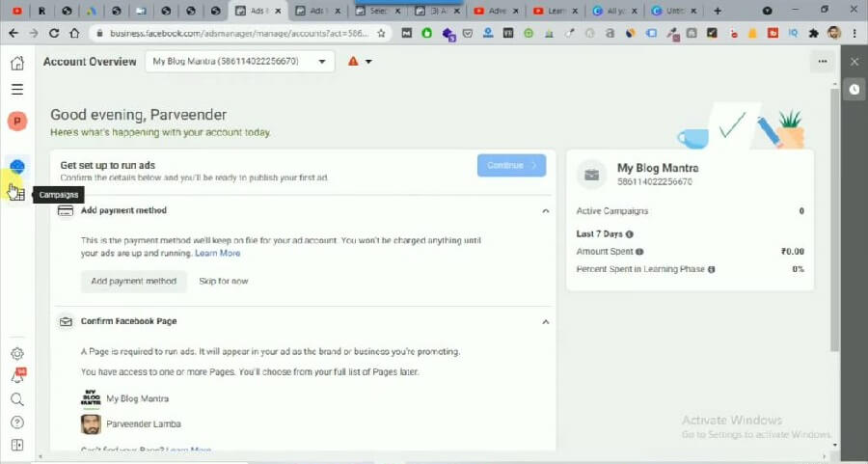Switch to the Ads Manager browser tab
The image size is (868, 464).
[258, 12]
